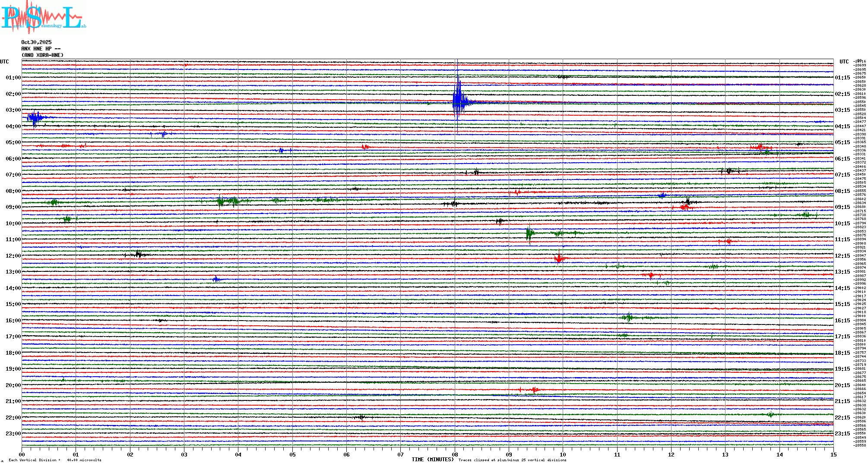
Task: Click the UTC label at top right
Action: point(844,62)
